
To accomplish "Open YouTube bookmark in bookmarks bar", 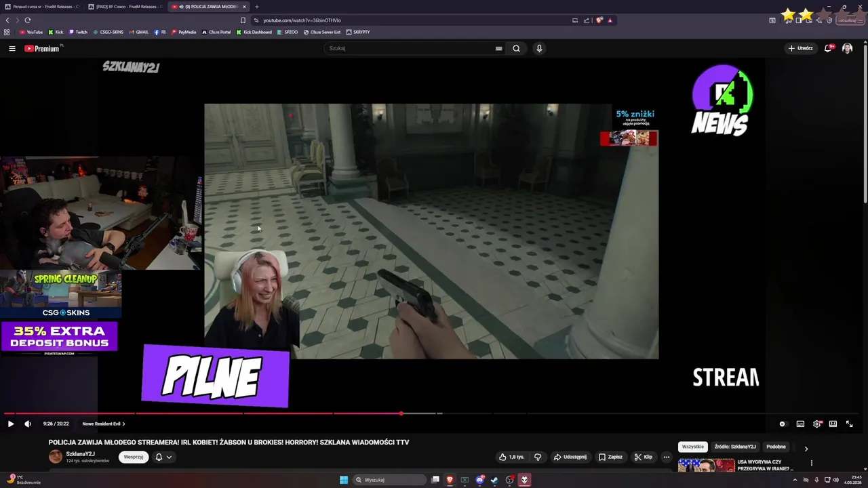I will [x=31, y=32].
